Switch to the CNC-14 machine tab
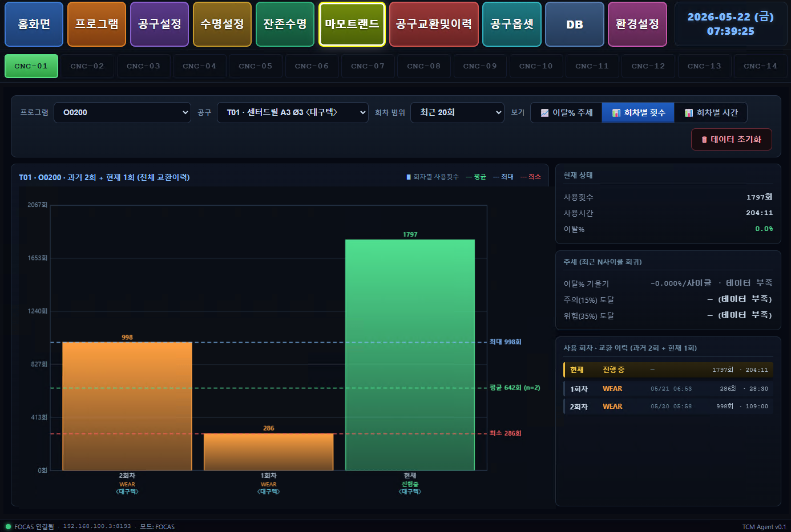The image size is (791, 532). pos(761,66)
